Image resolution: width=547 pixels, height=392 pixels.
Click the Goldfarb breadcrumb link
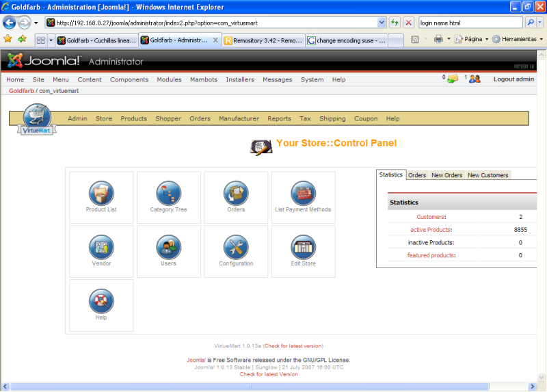(x=22, y=91)
